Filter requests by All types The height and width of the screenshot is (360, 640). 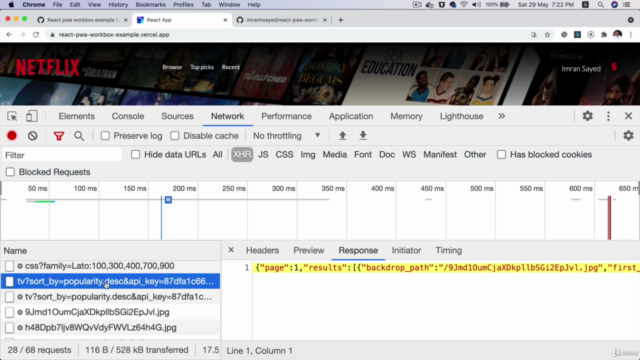[x=218, y=155]
